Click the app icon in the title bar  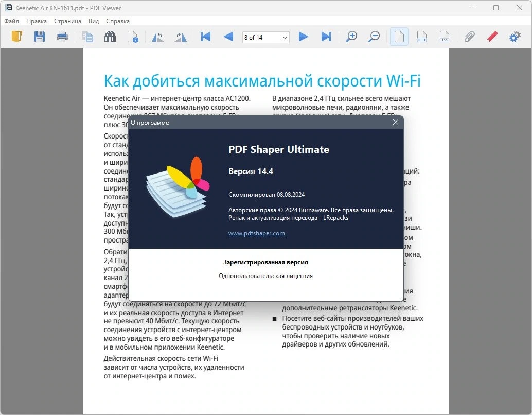click(8, 8)
